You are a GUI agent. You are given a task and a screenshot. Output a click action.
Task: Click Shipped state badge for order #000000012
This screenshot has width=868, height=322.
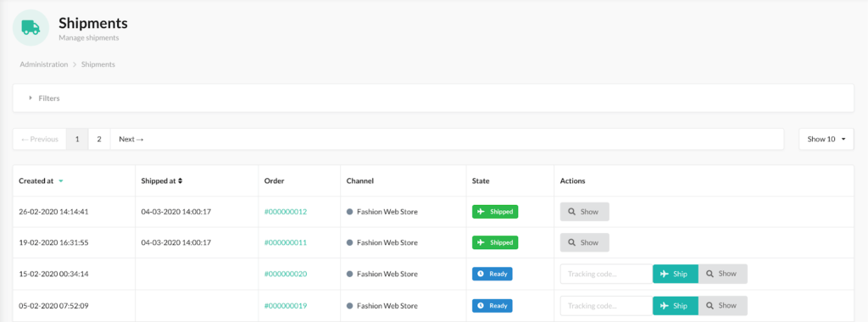(x=495, y=212)
